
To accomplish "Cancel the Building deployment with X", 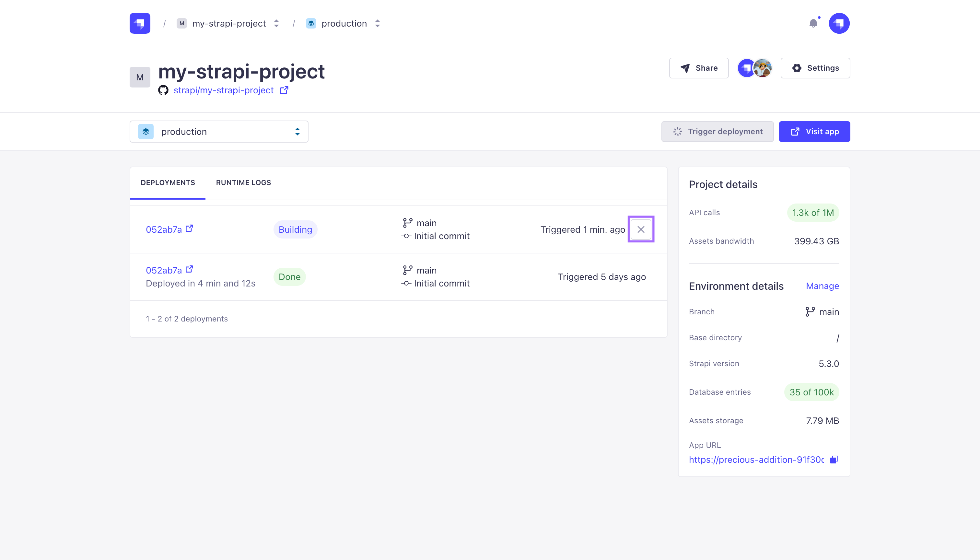I will (x=641, y=229).
